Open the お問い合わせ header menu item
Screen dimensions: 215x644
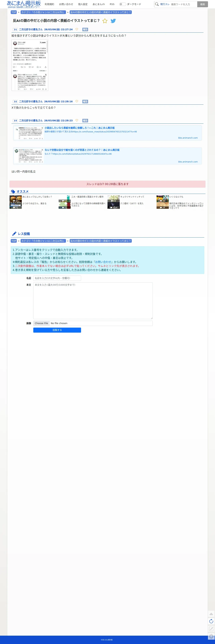pos(66,4)
